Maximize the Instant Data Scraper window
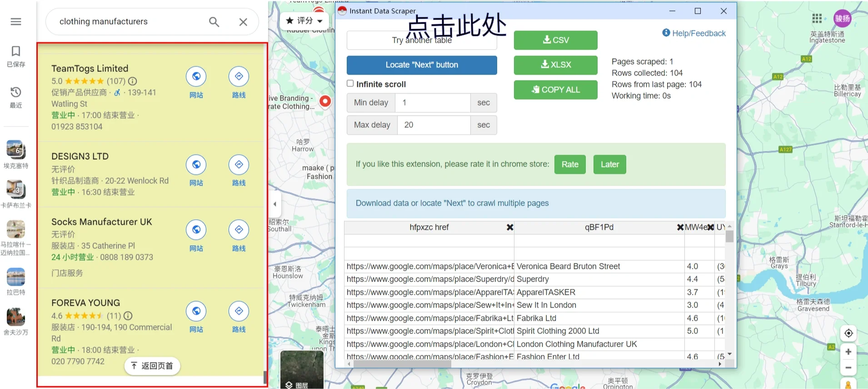Viewport: 868px width, 389px height. [x=698, y=11]
